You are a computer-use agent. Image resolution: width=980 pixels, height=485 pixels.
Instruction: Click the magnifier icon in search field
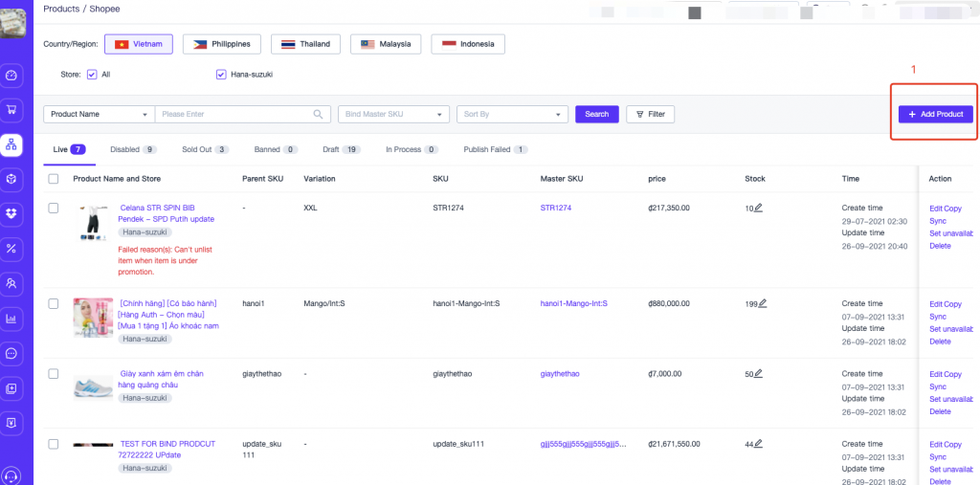click(x=318, y=114)
